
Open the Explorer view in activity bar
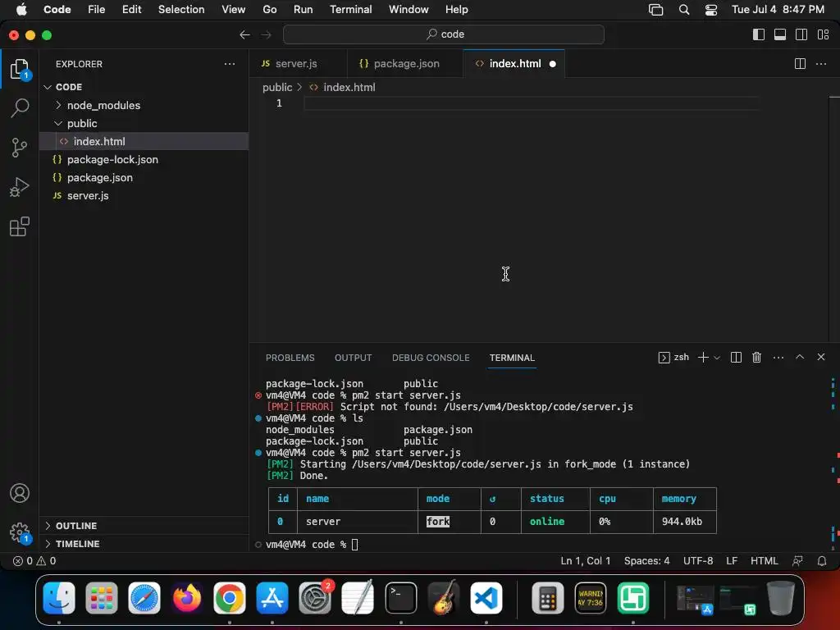point(20,69)
